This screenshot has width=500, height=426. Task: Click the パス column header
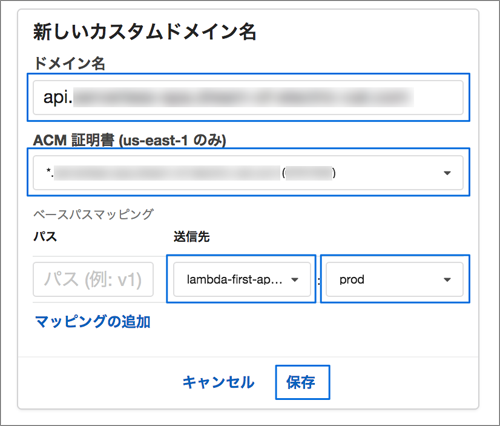click(x=45, y=237)
